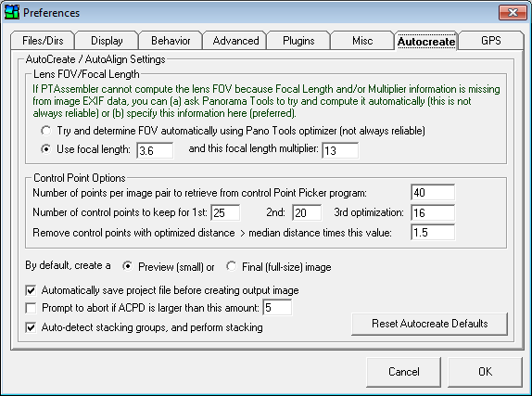Click the focal length field showing 3.6

(x=155, y=150)
